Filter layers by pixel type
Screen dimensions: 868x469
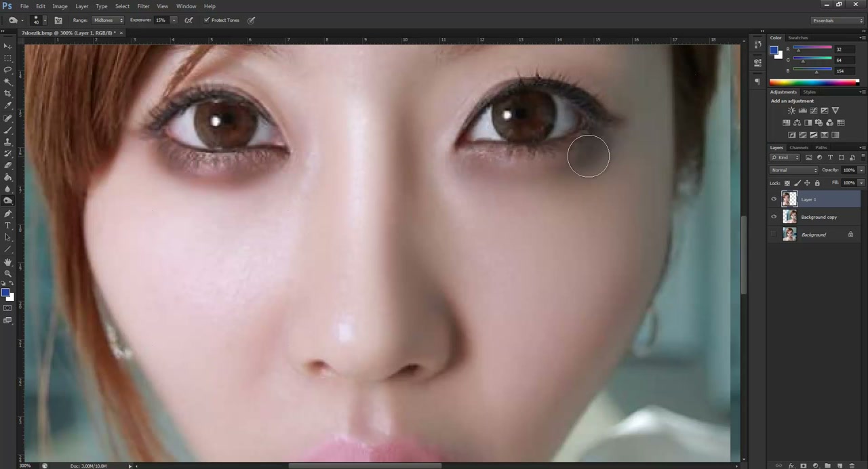[809, 157]
